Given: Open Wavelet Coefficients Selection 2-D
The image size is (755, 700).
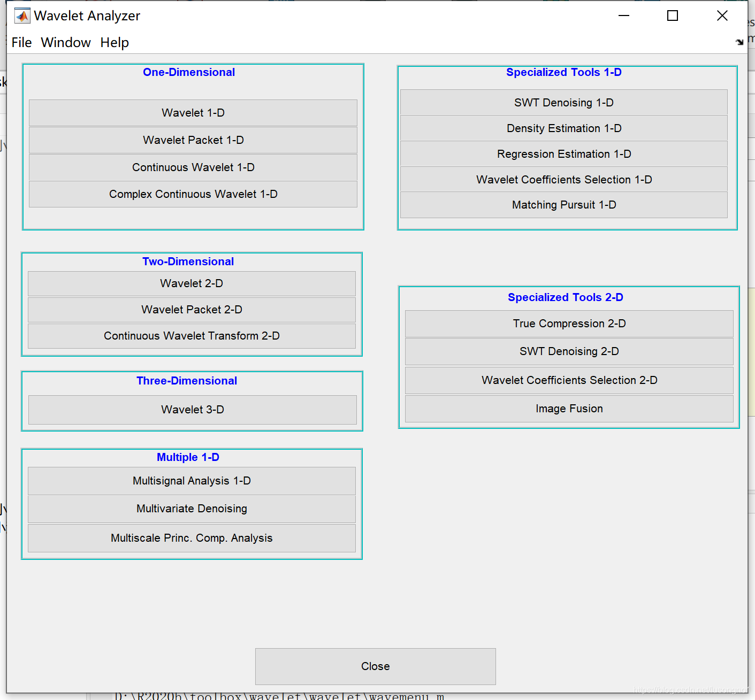Looking at the screenshot, I should [569, 380].
